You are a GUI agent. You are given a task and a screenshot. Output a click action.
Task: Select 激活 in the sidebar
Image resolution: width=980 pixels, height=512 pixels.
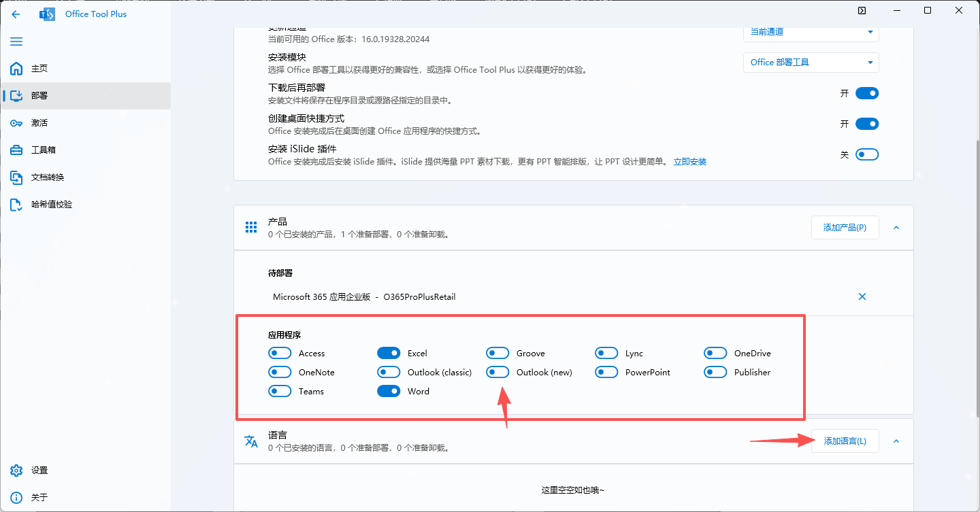point(16,122)
